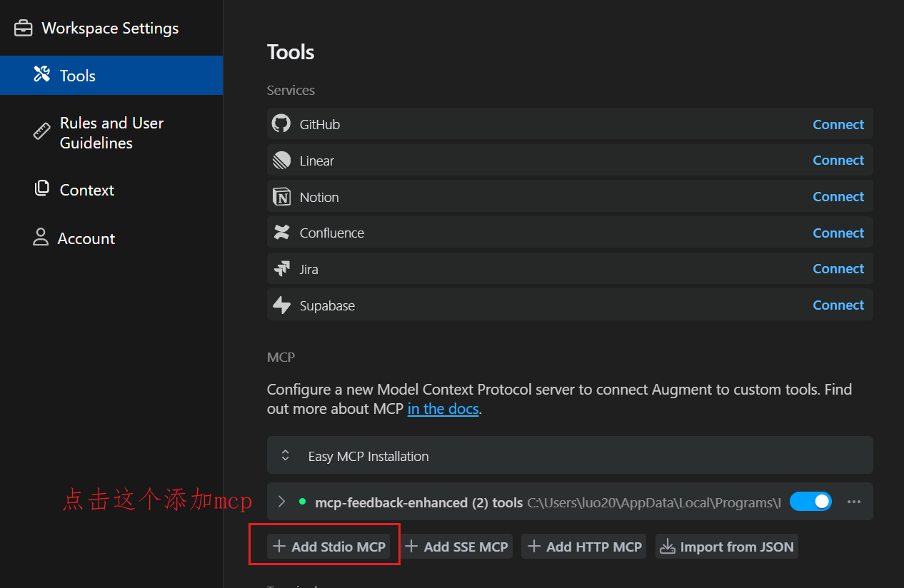Click the Context documents icon

pyautogui.click(x=42, y=188)
